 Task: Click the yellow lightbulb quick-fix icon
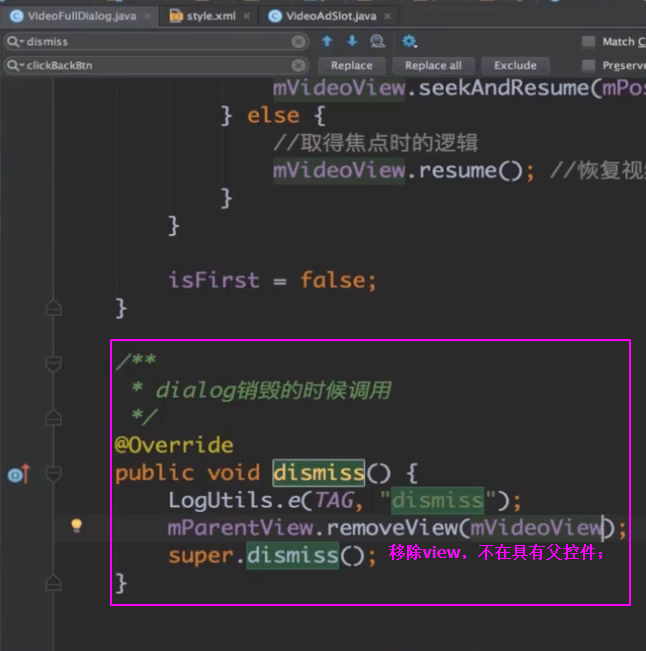[x=76, y=525]
